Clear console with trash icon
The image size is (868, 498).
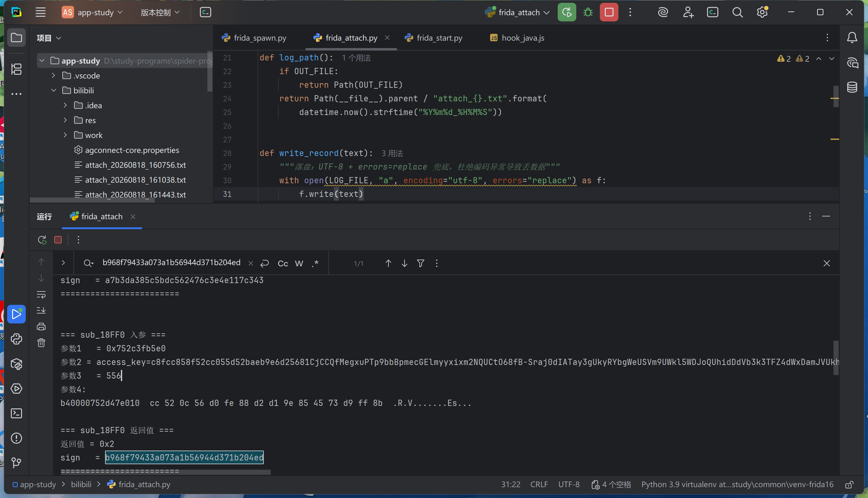coord(41,343)
